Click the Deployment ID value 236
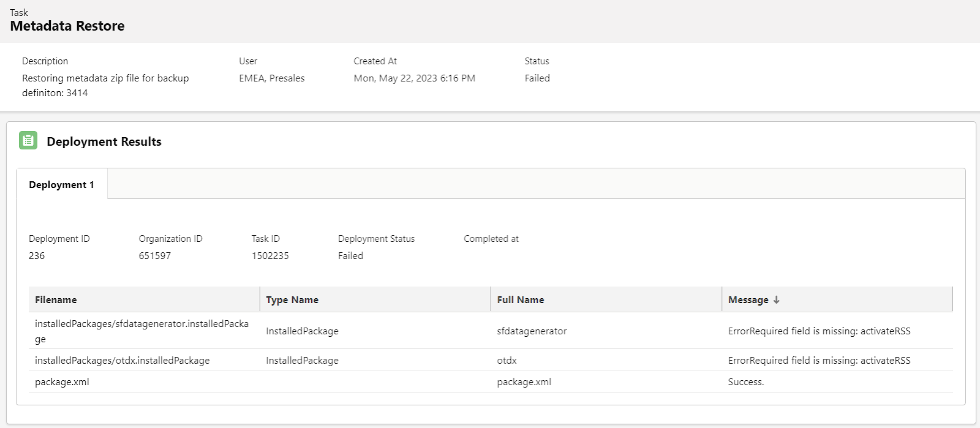Viewport: 980px width, 428px height. 37,256
